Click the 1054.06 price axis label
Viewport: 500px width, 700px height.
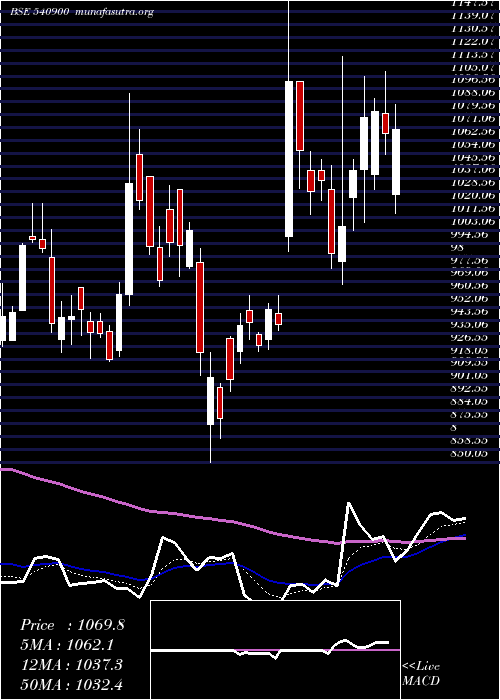[x=473, y=145]
